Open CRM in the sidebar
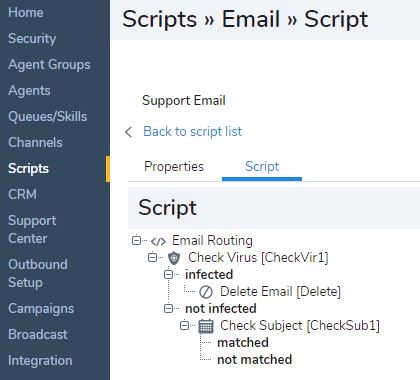420x380 pixels. tap(22, 194)
